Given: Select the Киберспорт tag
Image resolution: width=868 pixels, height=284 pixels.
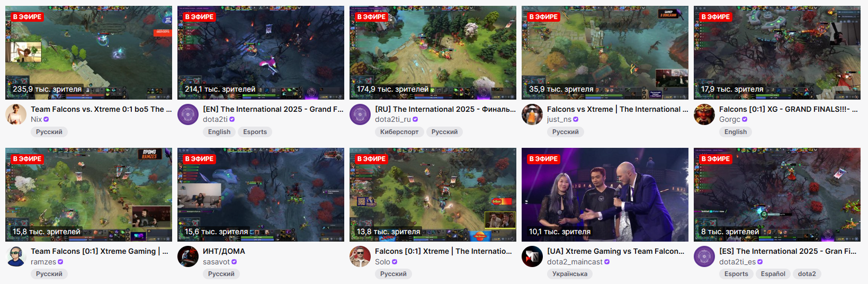Looking at the screenshot, I should click(399, 132).
